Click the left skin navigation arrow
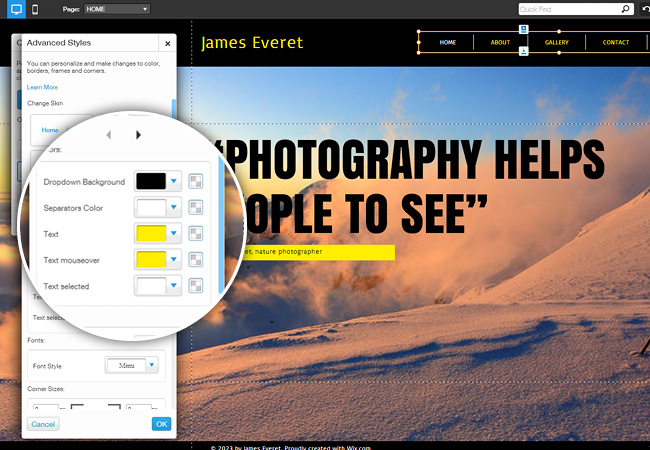Screen dimensions: 650x450 [109, 135]
